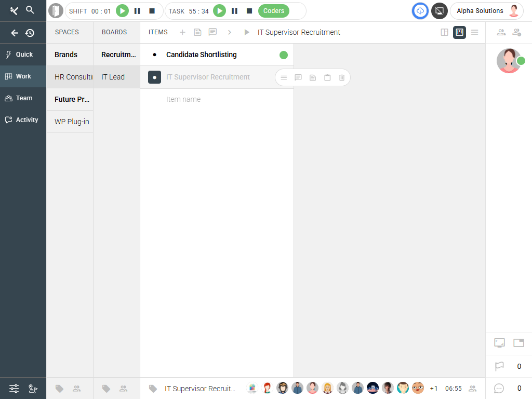Open the Alpha Solutions account dropdown
The height and width of the screenshot is (399, 532).
pos(487,11)
